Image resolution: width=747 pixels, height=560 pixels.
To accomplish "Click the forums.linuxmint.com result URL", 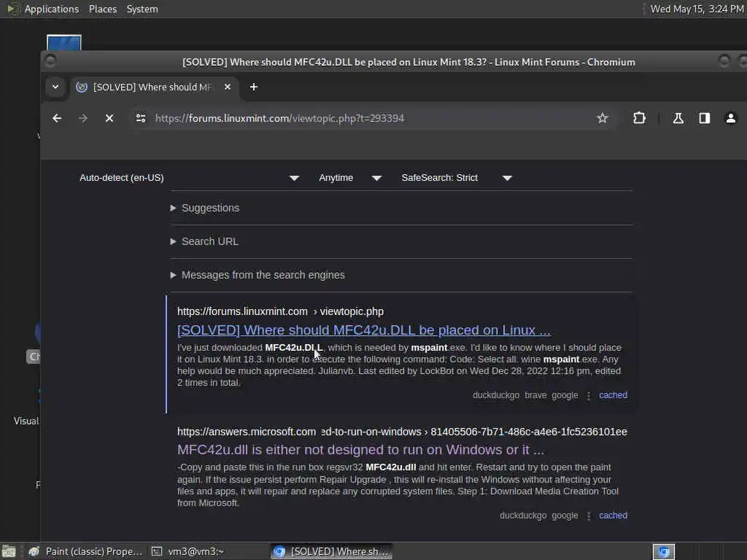I will (x=280, y=311).
